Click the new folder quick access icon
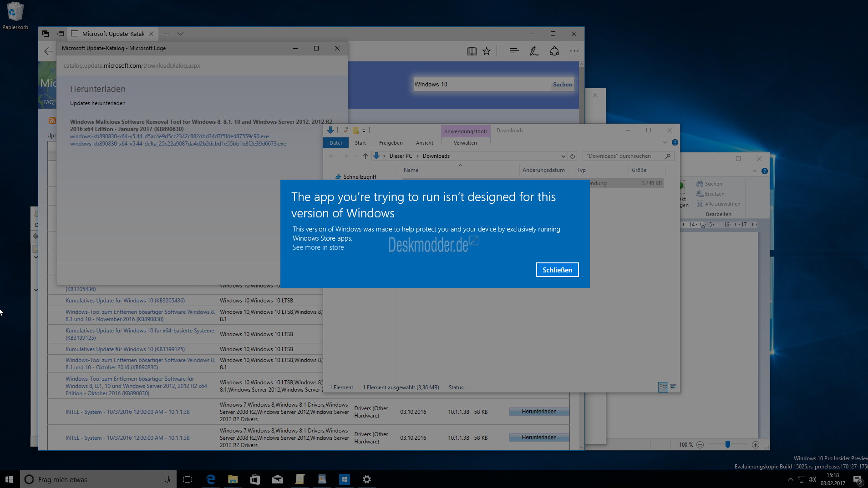Image resolution: width=868 pixels, height=488 pixels. click(355, 131)
